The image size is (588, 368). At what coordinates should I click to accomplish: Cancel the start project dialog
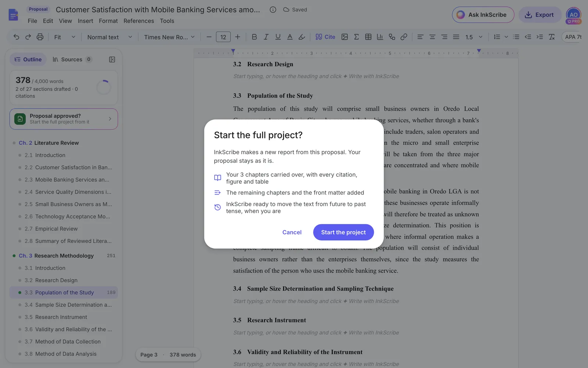[x=292, y=232]
